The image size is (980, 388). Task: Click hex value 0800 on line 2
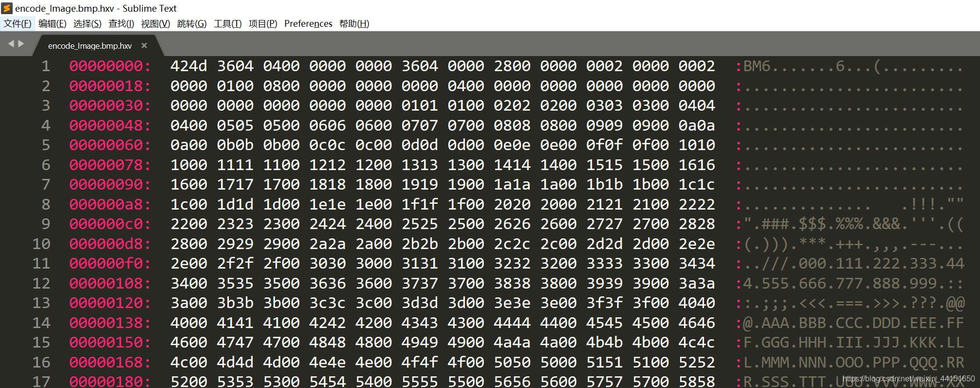[x=281, y=86]
